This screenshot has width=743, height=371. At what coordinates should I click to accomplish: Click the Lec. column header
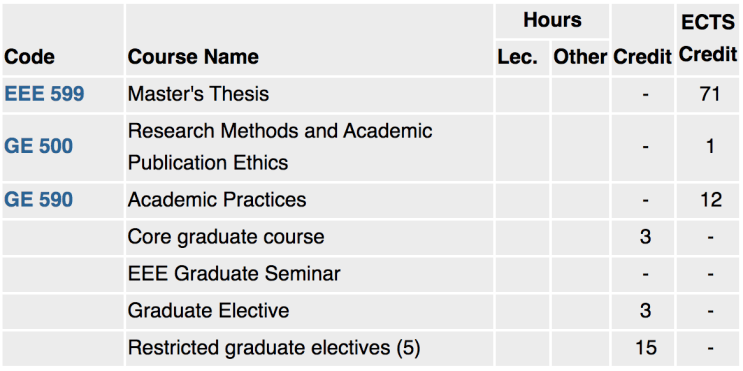tap(517, 57)
